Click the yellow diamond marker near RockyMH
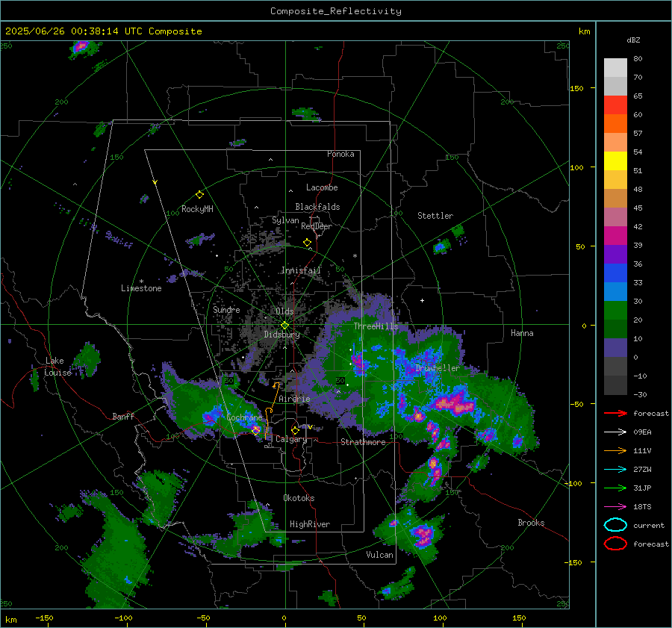Screen dimensions: 672x628 tap(199, 195)
